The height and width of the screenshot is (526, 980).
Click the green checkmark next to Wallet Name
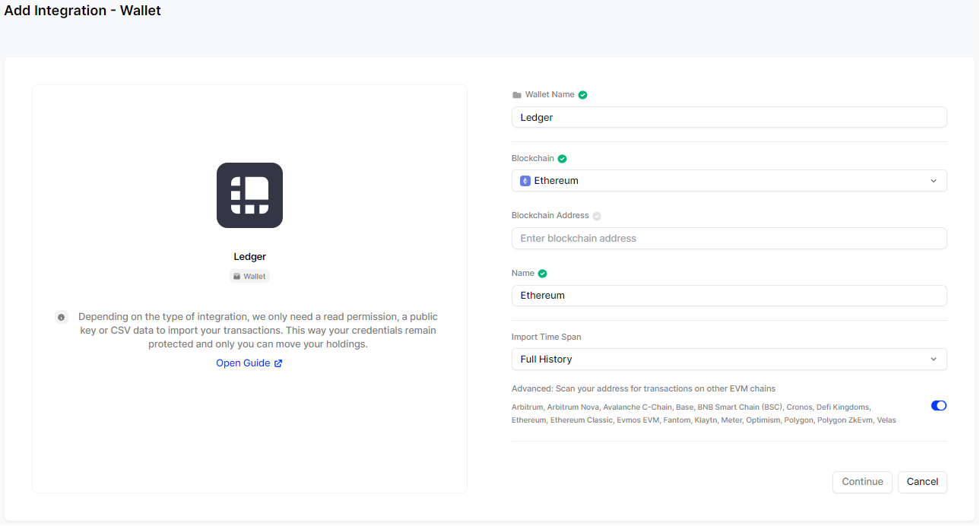pos(583,95)
